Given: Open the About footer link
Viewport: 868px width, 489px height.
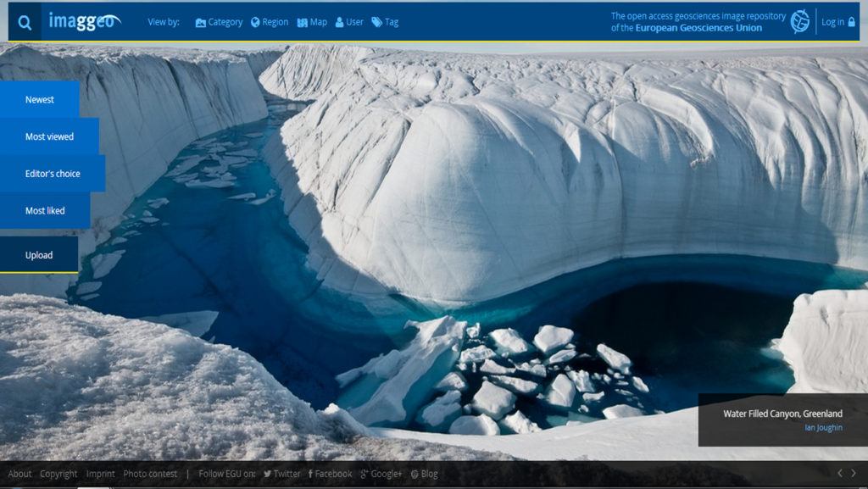Looking at the screenshot, I should (x=19, y=474).
